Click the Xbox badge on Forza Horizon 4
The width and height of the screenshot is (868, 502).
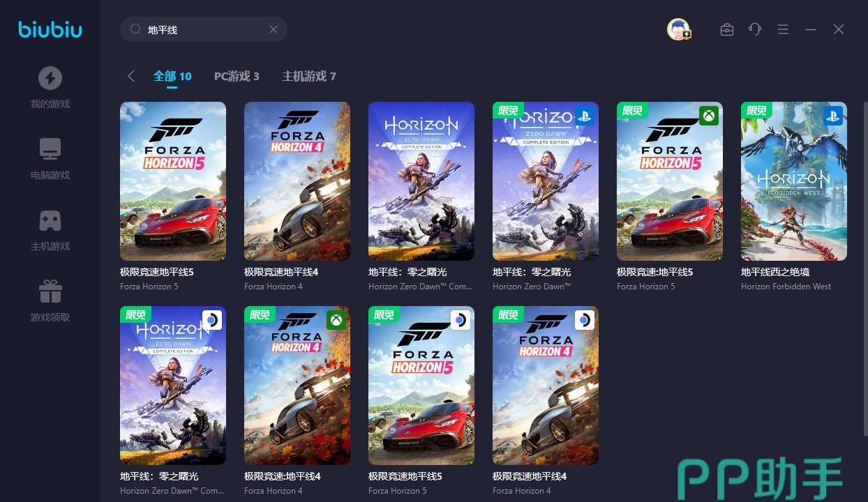tap(336, 320)
